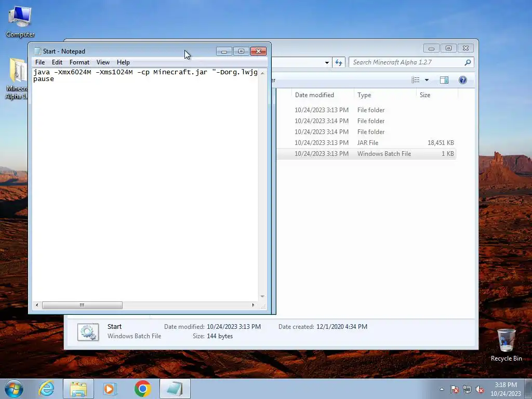The image size is (532, 399).
Task: Click the Notepad title bar icon
Action: pyautogui.click(x=37, y=51)
